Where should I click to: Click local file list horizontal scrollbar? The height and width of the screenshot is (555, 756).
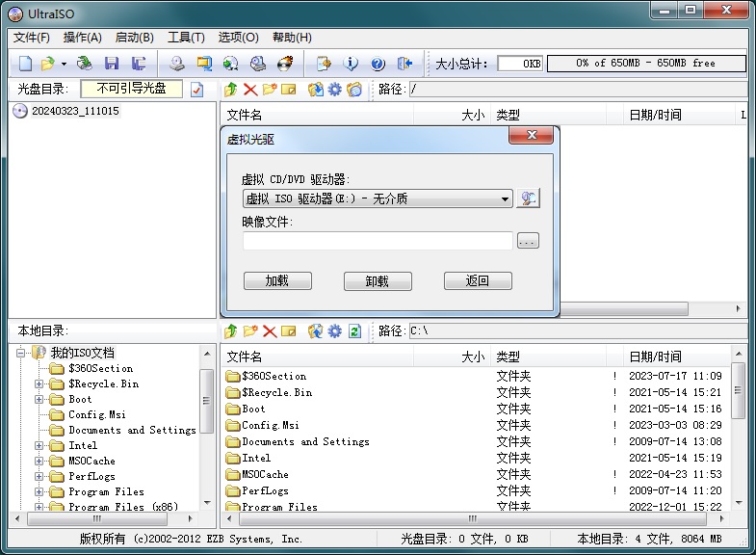coord(473,518)
